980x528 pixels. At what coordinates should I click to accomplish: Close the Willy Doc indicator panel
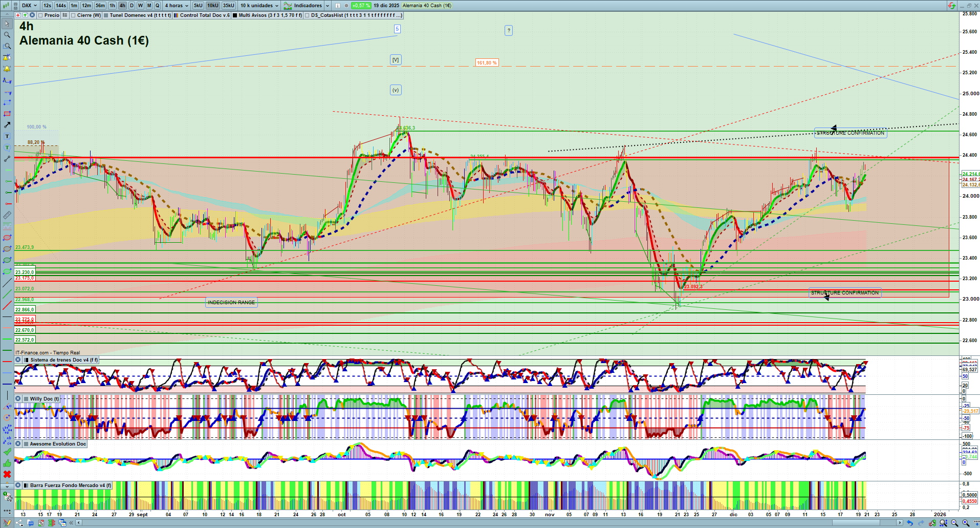pyautogui.click(x=18, y=399)
